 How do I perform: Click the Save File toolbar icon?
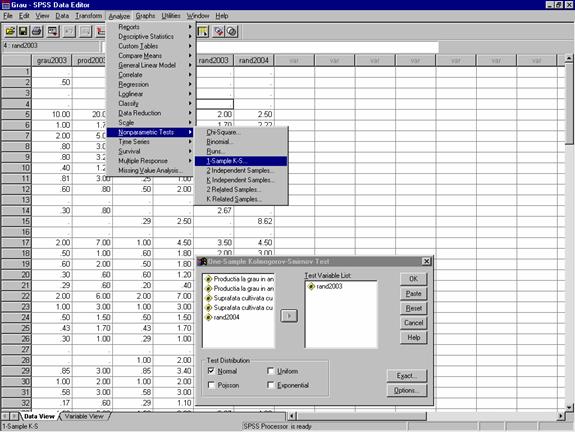coord(23,32)
